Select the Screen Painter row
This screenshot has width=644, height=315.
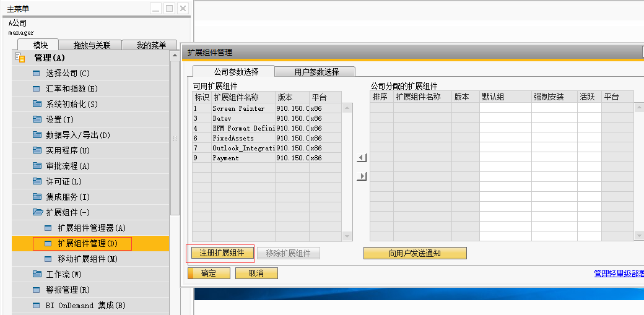tap(267, 108)
